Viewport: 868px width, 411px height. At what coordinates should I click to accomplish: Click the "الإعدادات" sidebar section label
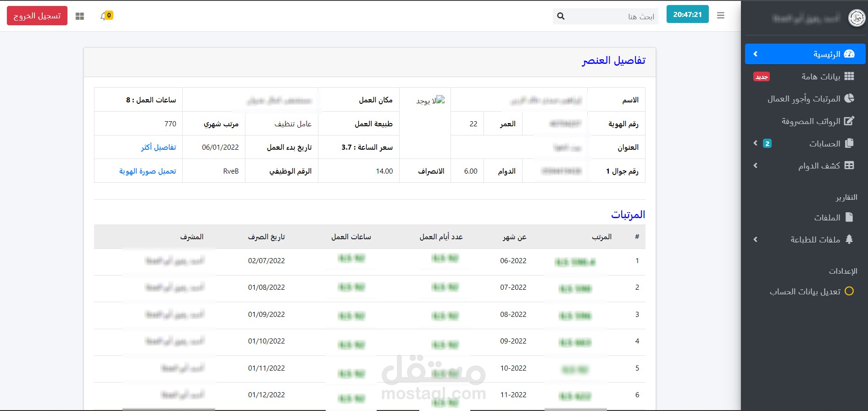[843, 271]
